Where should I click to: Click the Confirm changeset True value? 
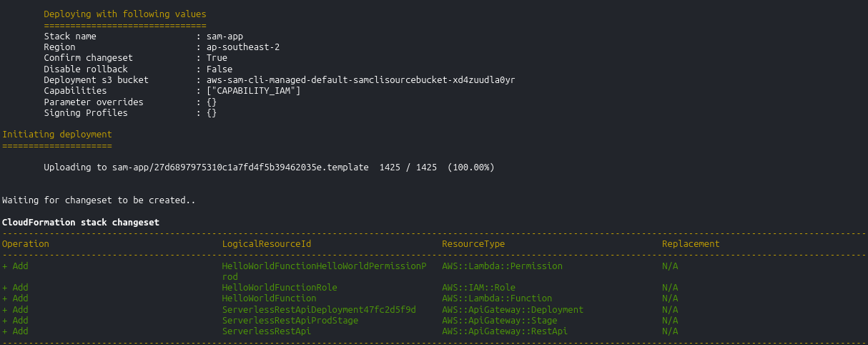(217, 58)
